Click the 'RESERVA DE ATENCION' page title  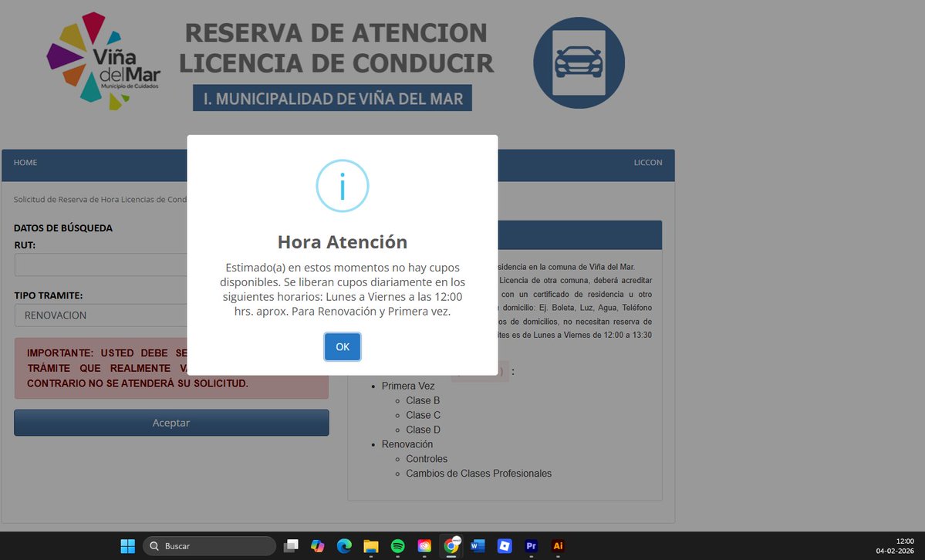tap(336, 33)
